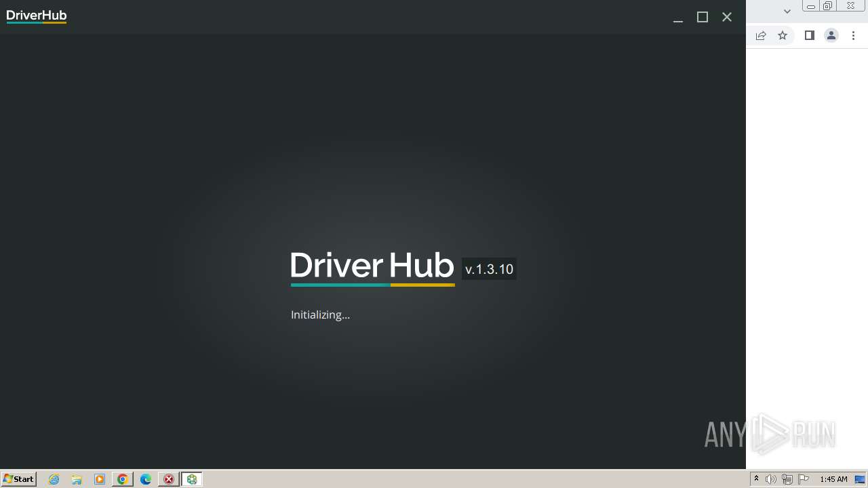Open the Windows Start menu
This screenshot has width=868, height=488.
pyautogui.click(x=19, y=479)
